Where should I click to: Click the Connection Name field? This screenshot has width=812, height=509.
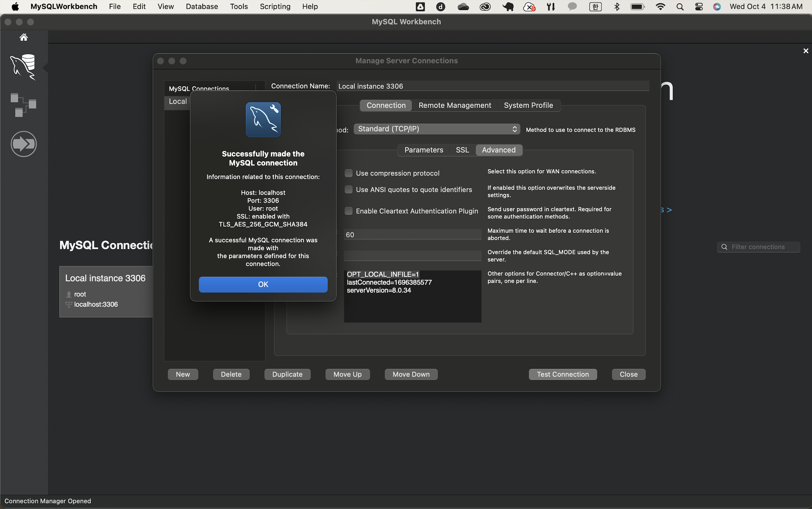coord(493,86)
